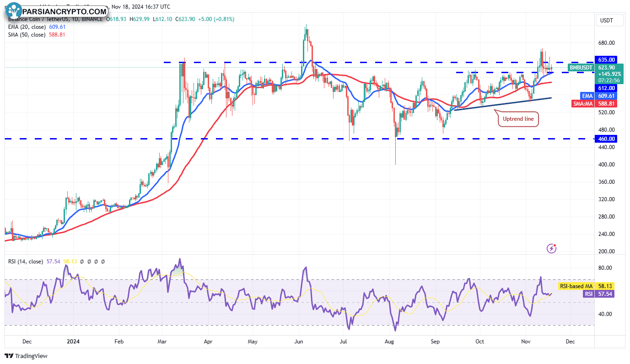This screenshot has width=630, height=364.
Task: Click the Aug label on time axis
Action: [x=389, y=341]
